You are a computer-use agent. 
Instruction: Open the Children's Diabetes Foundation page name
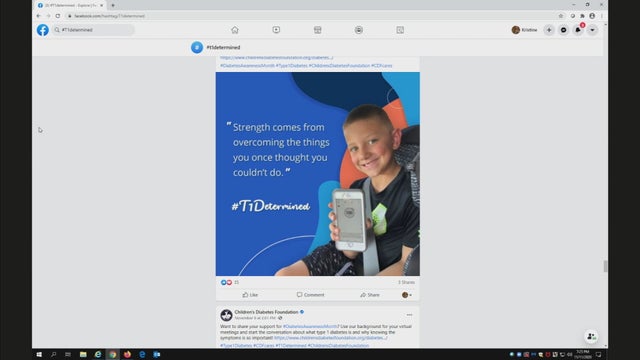click(266, 312)
